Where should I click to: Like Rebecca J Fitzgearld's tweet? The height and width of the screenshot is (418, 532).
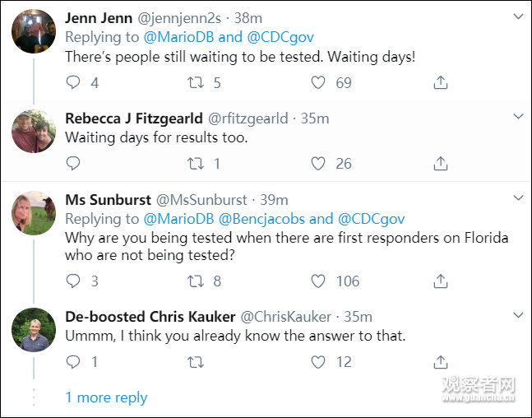click(x=318, y=164)
